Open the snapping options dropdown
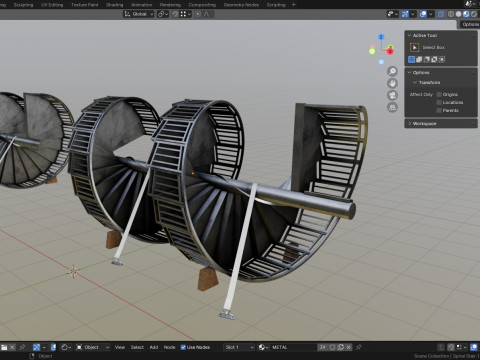The height and width of the screenshot is (360, 480). coord(186,14)
